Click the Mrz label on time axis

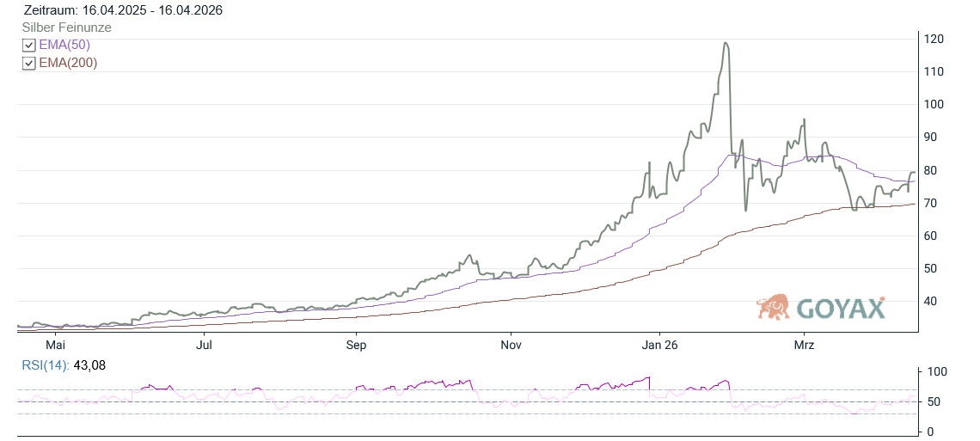804,345
